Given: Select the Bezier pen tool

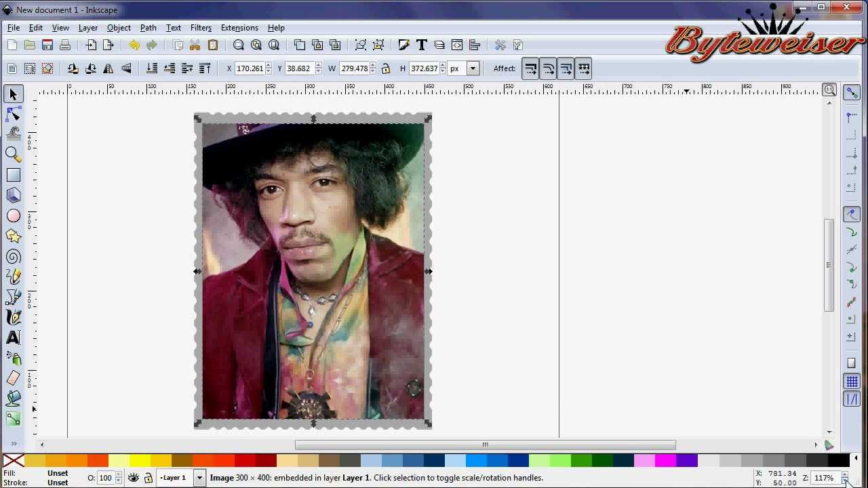Looking at the screenshot, I should pos(13,297).
